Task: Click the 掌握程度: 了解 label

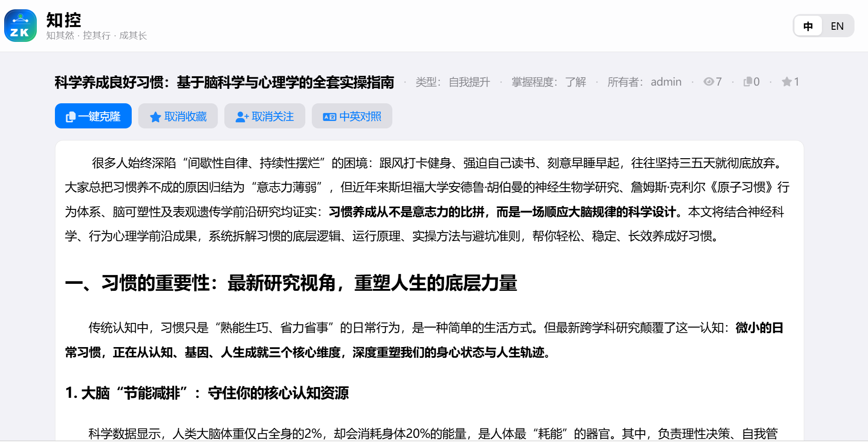Action: pos(549,82)
